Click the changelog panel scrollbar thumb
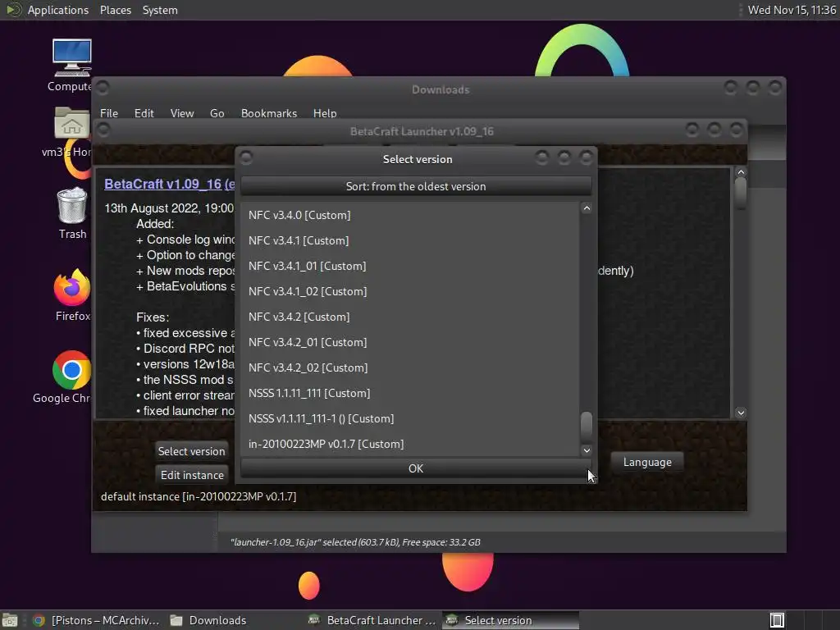840x630 pixels. click(x=741, y=193)
